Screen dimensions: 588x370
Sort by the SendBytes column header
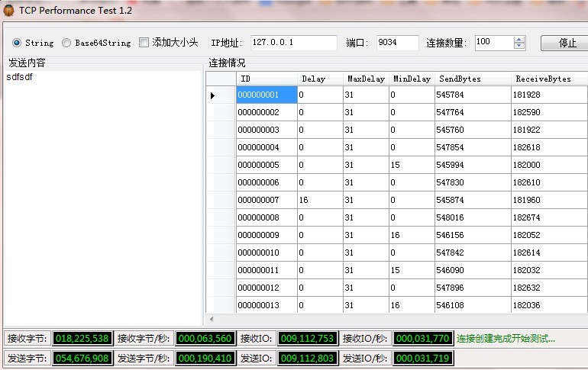coord(473,79)
